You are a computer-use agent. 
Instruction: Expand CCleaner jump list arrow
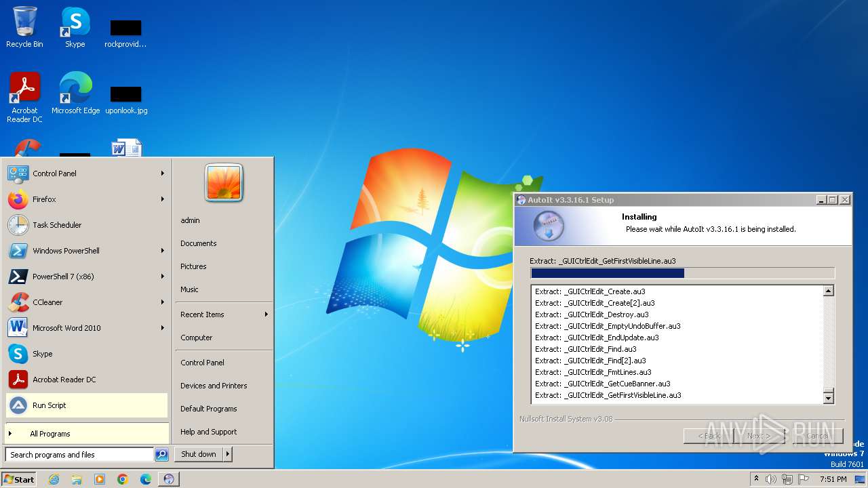click(163, 302)
